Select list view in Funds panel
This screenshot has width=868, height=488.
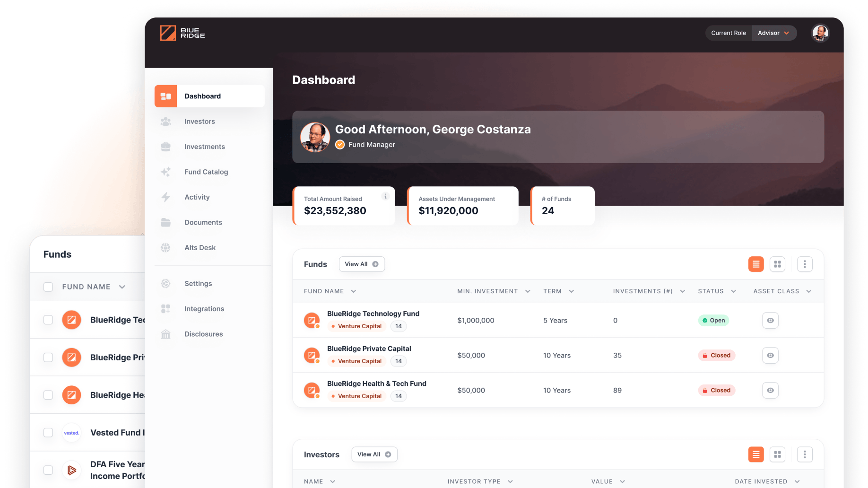(756, 264)
